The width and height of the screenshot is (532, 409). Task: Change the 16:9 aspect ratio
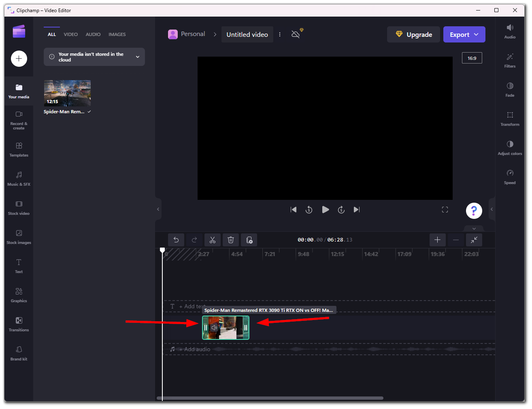[472, 58]
